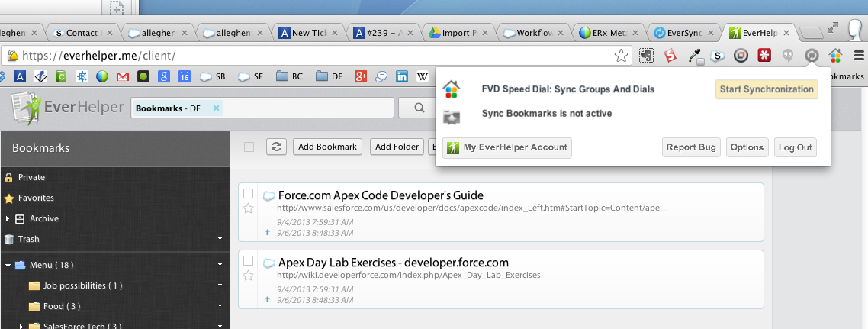Click the site security lock icon
The image size is (868, 329).
pos(11,56)
